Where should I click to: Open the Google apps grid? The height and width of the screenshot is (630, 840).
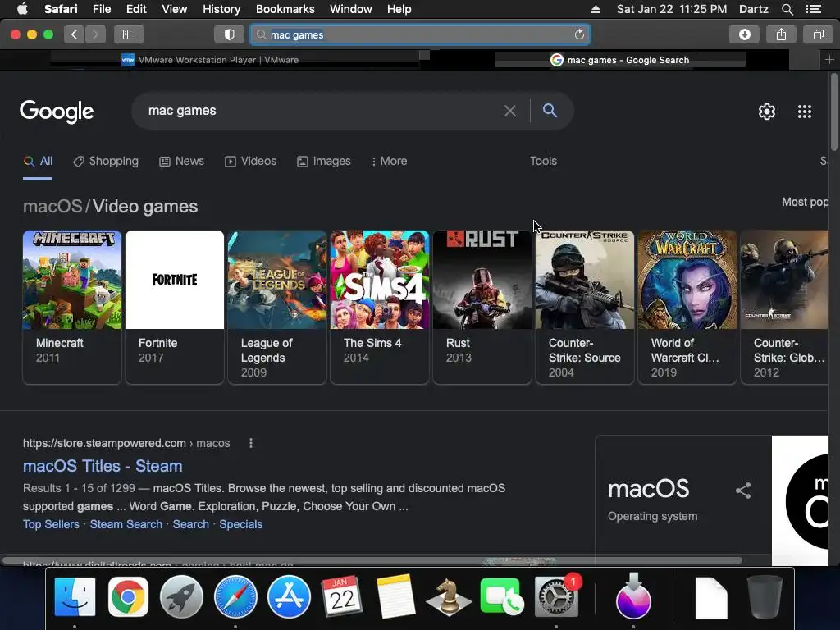pyautogui.click(x=805, y=112)
